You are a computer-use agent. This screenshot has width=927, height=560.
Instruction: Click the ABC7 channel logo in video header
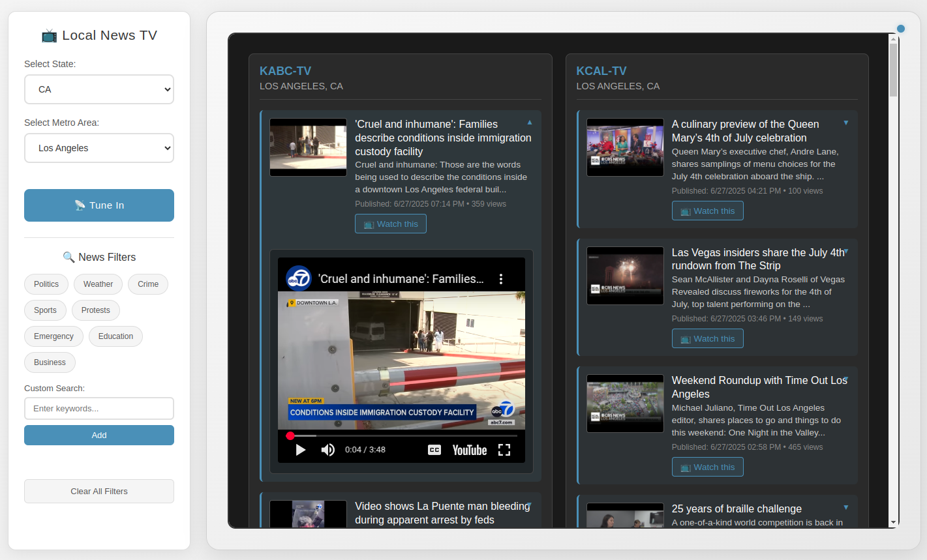[x=299, y=278]
